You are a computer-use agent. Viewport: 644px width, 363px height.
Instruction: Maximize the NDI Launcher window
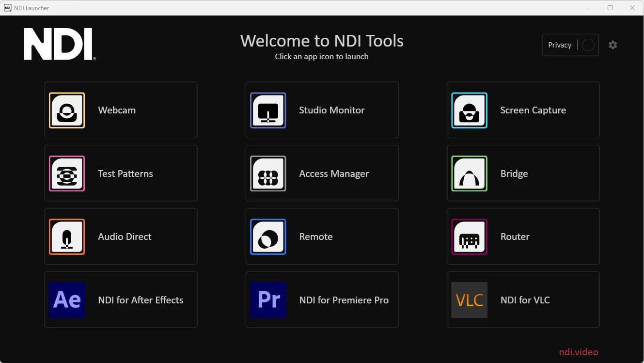[x=610, y=8]
